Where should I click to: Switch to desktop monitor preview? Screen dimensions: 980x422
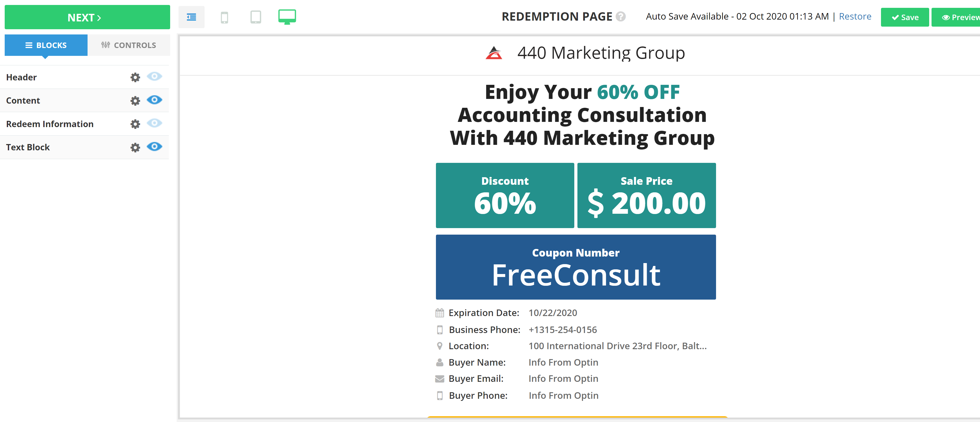tap(287, 17)
